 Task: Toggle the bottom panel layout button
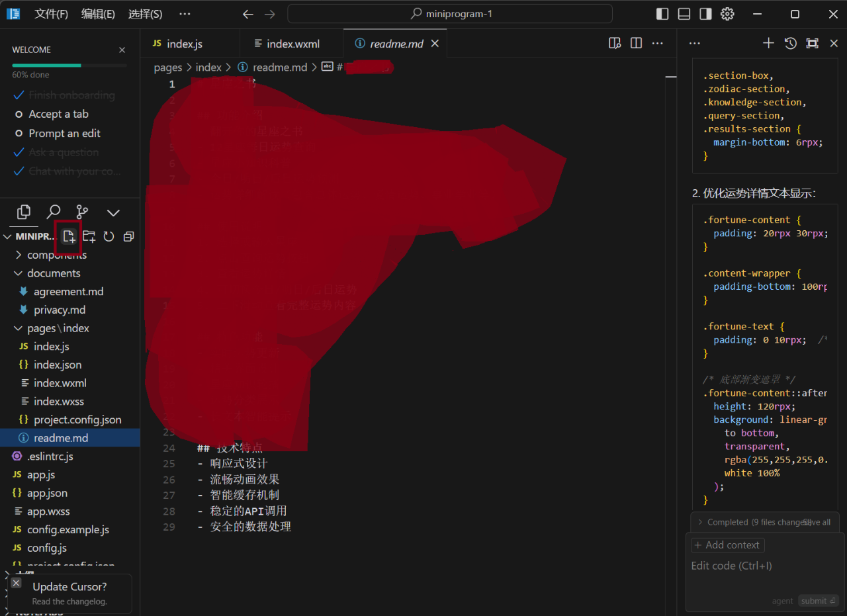click(684, 14)
